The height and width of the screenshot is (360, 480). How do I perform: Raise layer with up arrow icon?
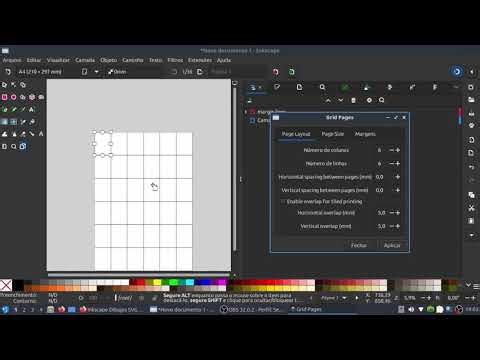click(x=328, y=100)
